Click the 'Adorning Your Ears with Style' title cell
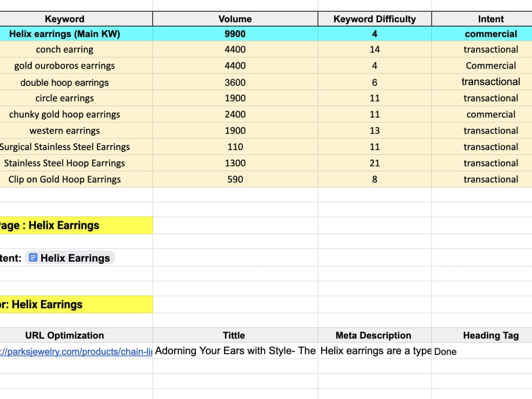Viewport: 532px width, 399px height. pos(235,351)
